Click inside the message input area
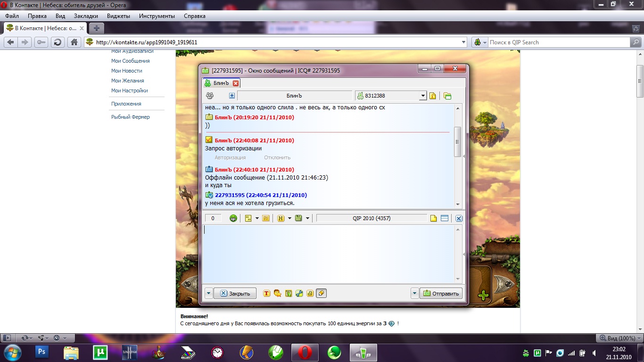Viewport: 644px width, 362px height. click(329, 254)
